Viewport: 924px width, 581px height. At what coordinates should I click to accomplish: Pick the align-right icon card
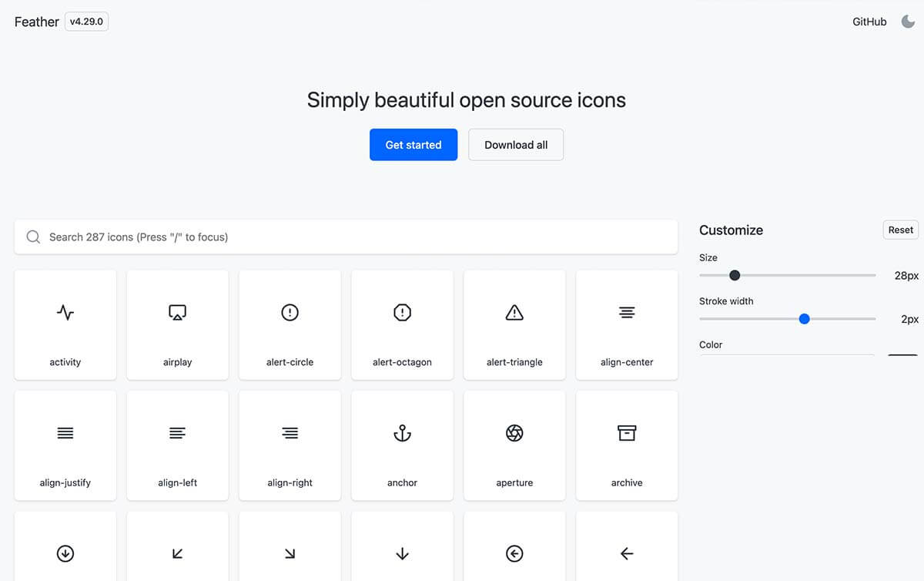pos(290,445)
